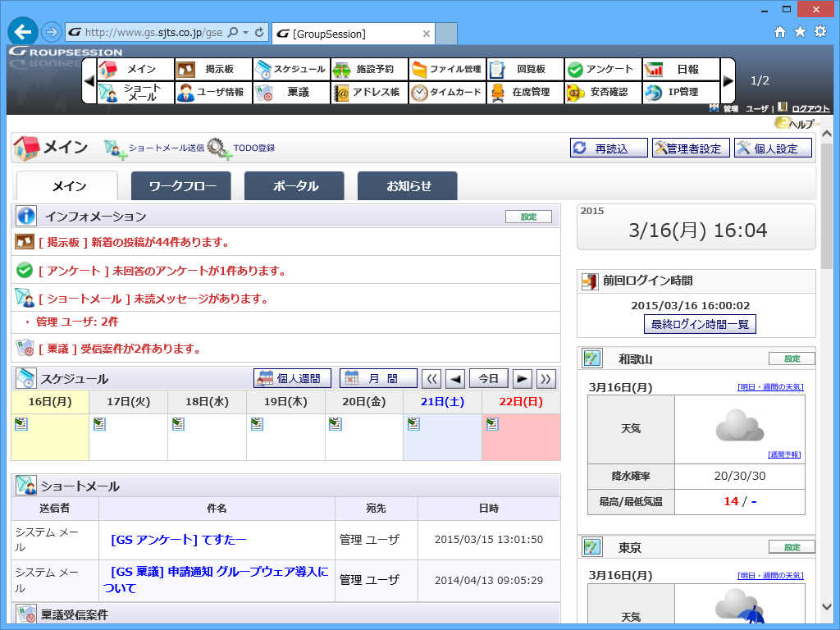Open the アドレス帳 address book module
Viewport: 840px width, 630px height.
pos(369,93)
